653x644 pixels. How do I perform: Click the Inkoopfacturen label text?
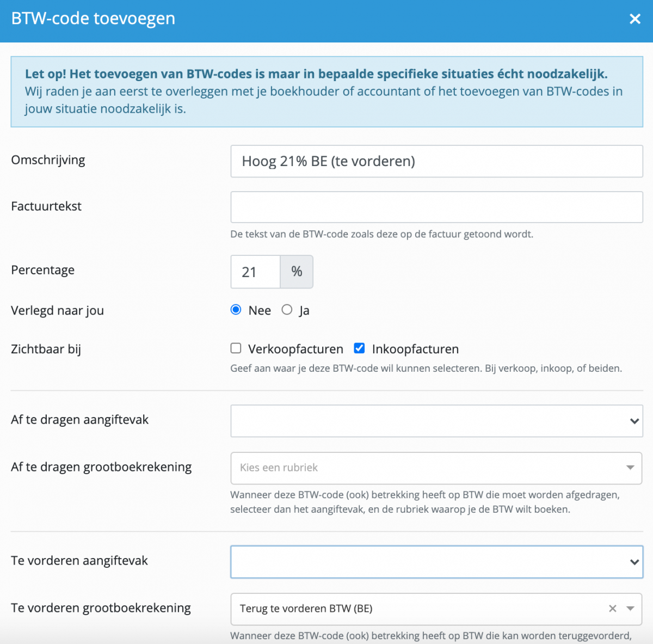pyautogui.click(x=415, y=349)
